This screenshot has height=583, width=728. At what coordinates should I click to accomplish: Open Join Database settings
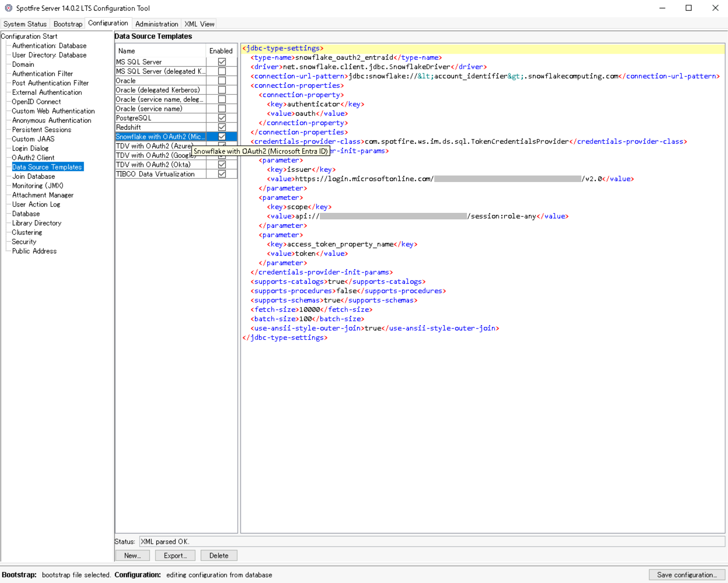[x=34, y=176]
